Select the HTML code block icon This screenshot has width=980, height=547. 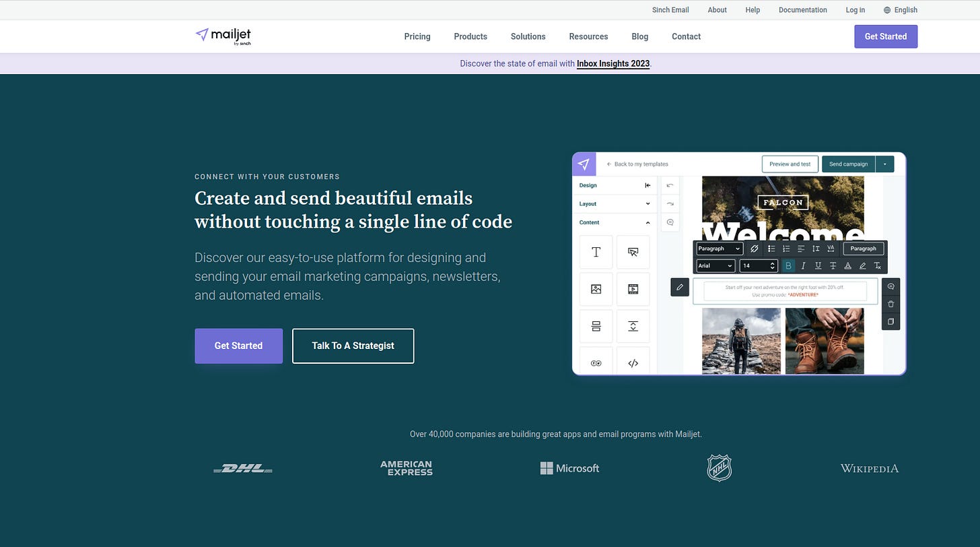coord(633,362)
